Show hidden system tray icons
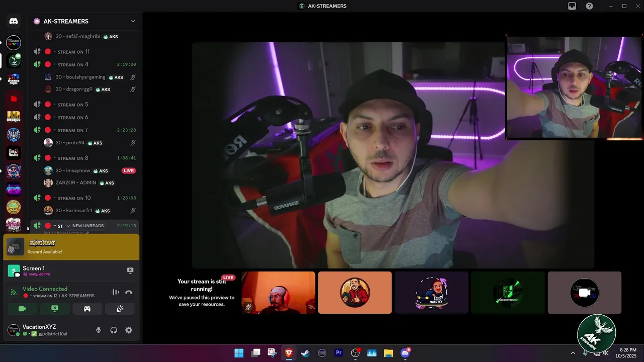644x362 pixels. click(573, 353)
